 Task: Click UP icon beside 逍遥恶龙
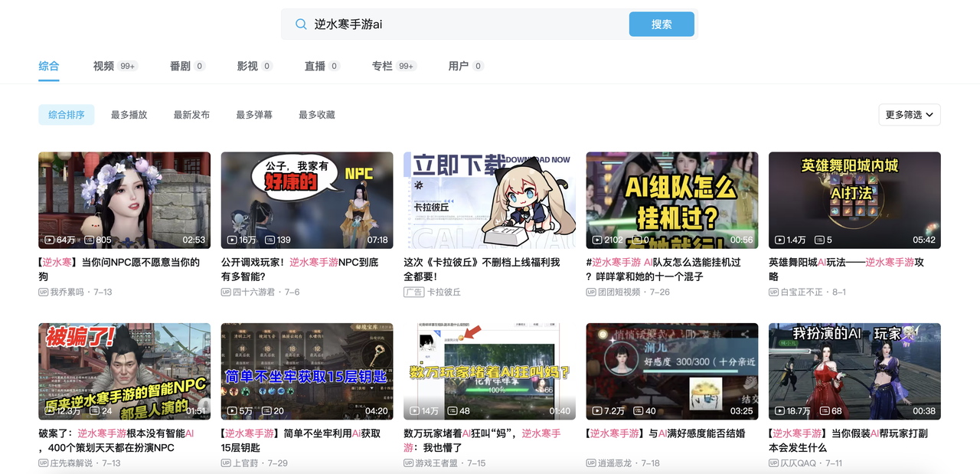[x=591, y=463]
